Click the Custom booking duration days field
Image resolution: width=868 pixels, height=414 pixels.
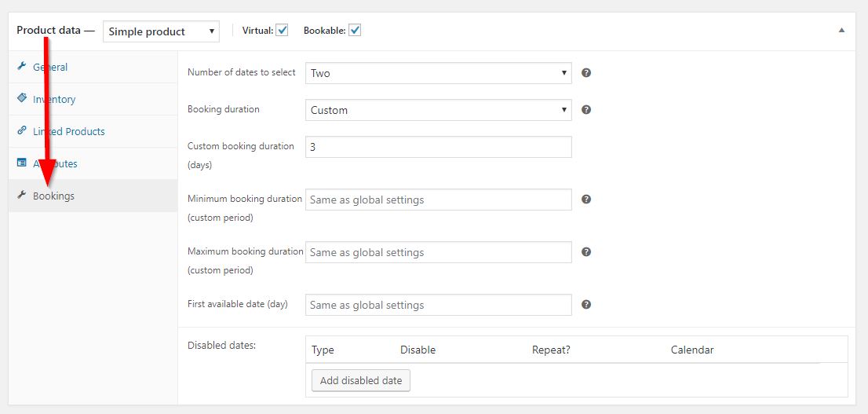click(x=438, y=147)
